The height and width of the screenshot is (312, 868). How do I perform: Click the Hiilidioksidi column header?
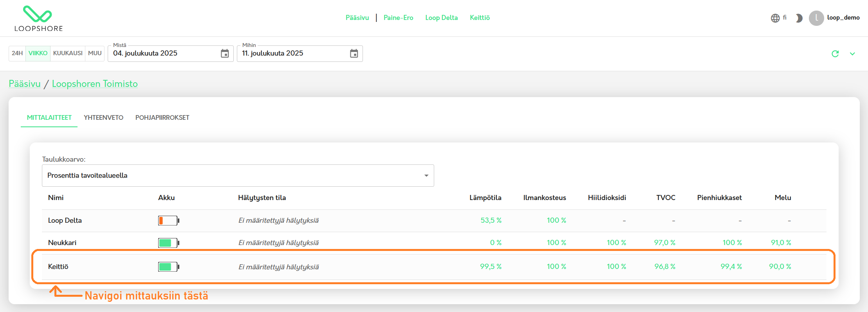click(x=607, y=198)
